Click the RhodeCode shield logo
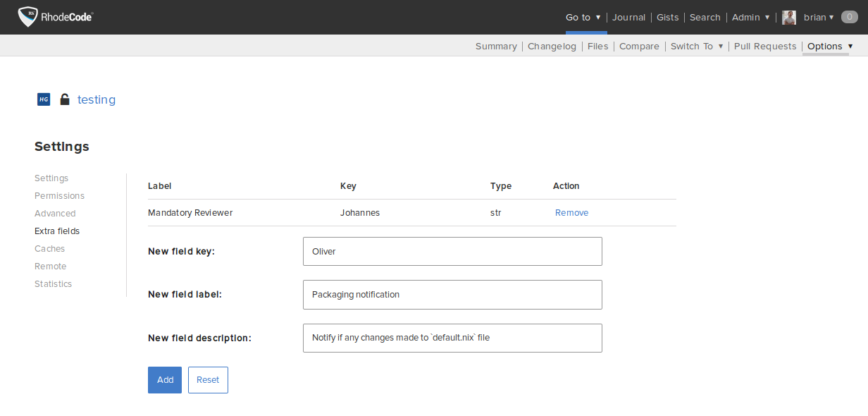This screenshot has width=868, height=416. click(x=28, y=17)
